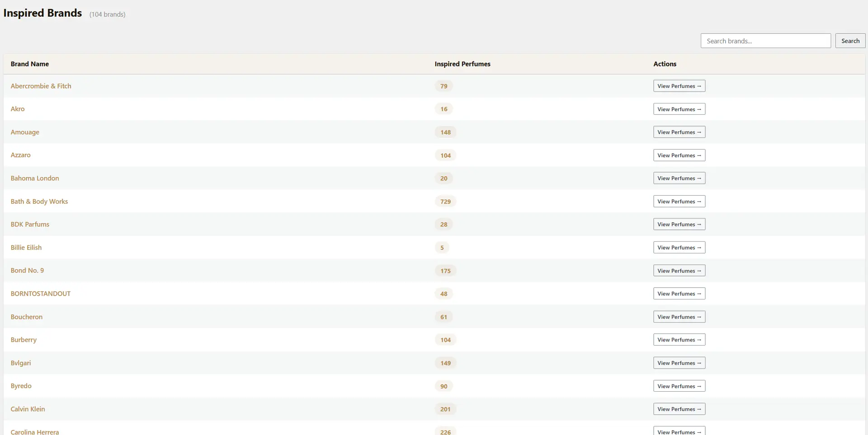Click the 729 count for Bath & Body Works
The image size is (868, 435).
pyautogui.click(x=445, y=201)
